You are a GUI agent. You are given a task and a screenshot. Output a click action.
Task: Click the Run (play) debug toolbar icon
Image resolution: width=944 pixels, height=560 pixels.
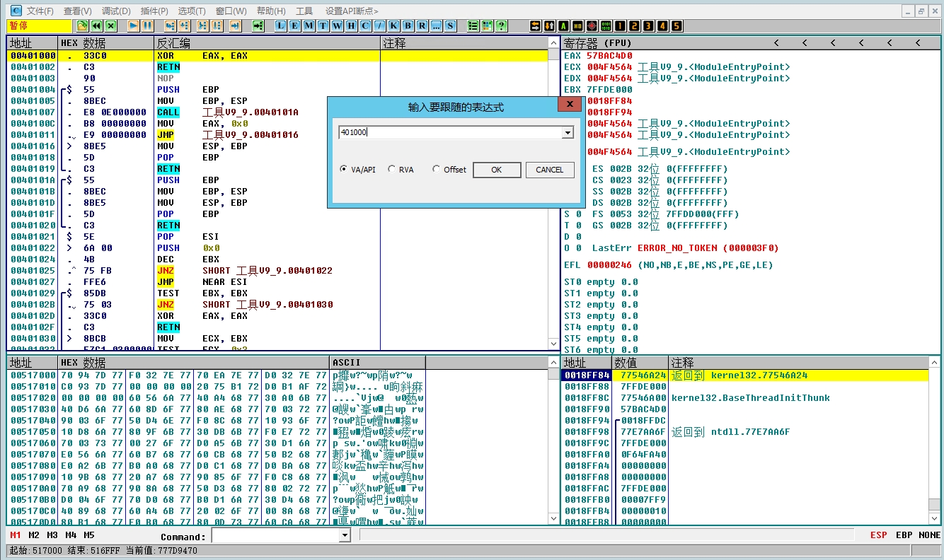pyautogui.click(x=133, y=25)
